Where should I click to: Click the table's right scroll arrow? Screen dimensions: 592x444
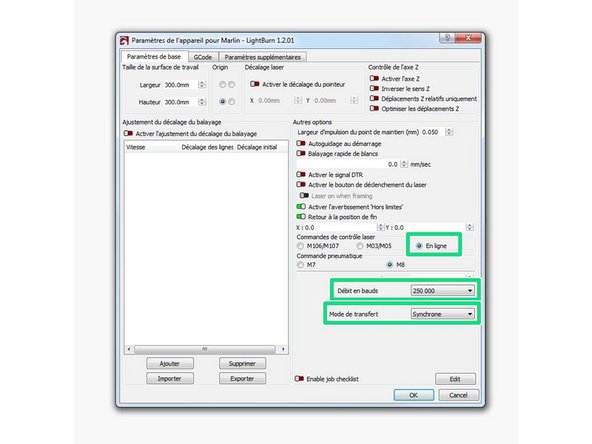[283, 349]
